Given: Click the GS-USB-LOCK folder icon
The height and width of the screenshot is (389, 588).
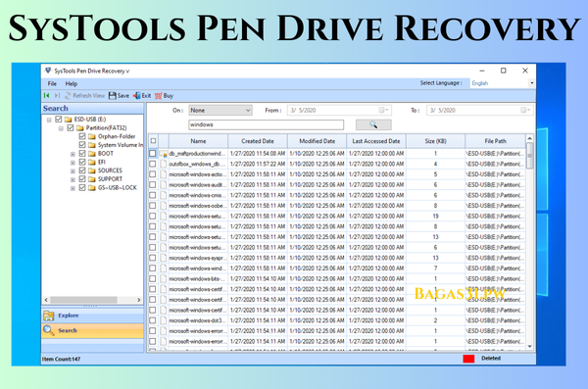Looking at the screenshot, I should tap(92, 187).
